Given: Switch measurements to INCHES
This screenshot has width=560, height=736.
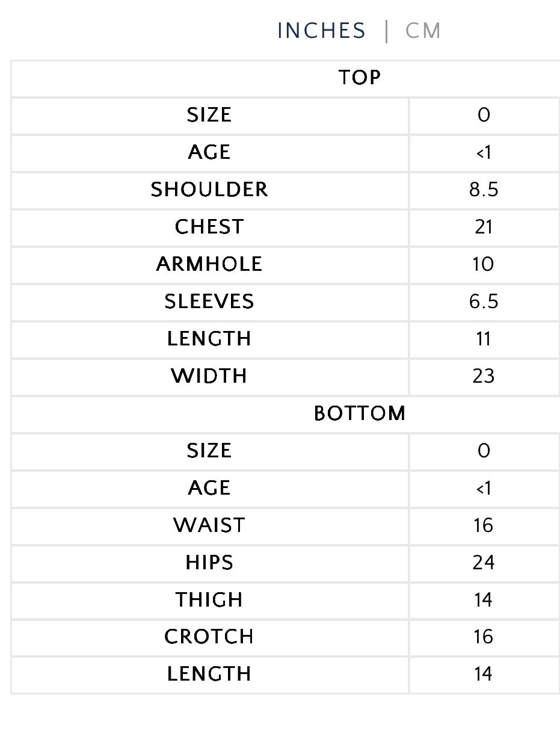Looking at the screenshot, I should [x=321, y=31].
